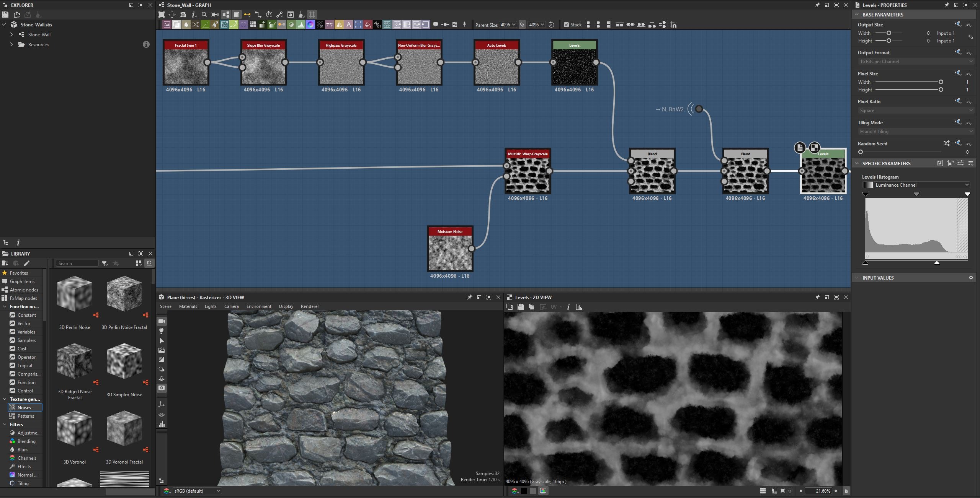Open the Parent Size width dropdown
Image resolution: width=980 pixels, height=498 pixels.
508,25
